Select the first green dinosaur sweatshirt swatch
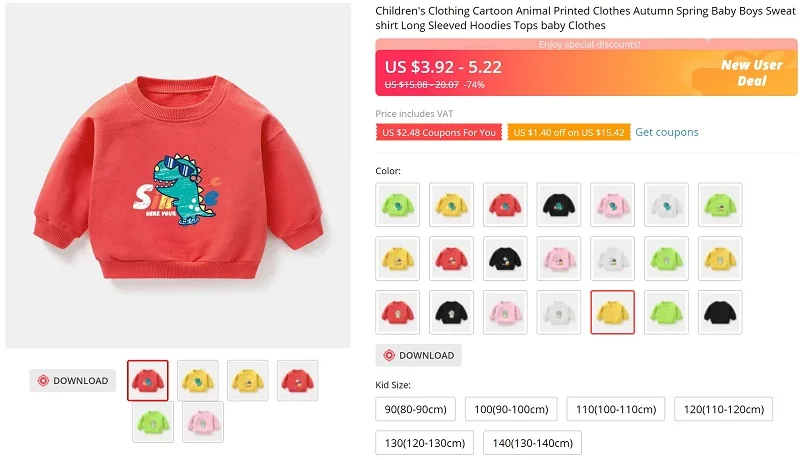The width and height of the screenshot is (800, 460). pyautogui.click(x=397, y=205)
